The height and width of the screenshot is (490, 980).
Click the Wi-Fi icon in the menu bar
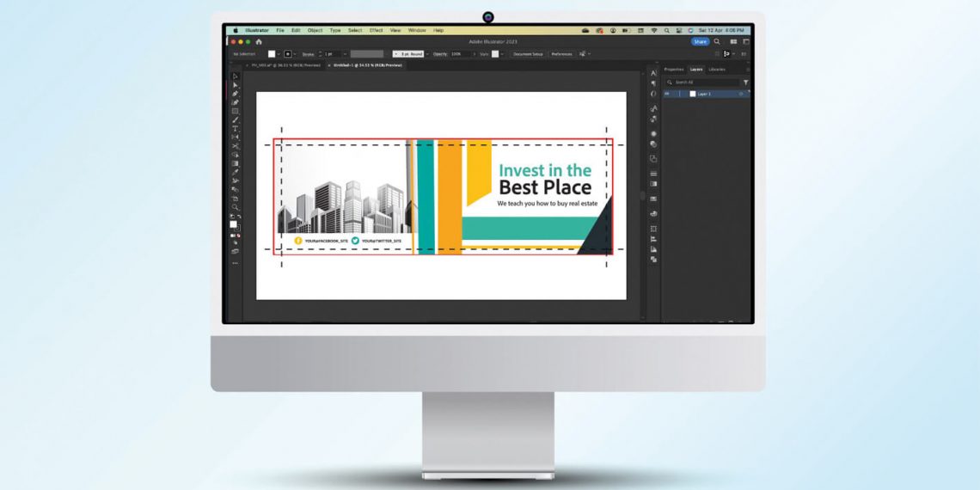click(653, 31)
